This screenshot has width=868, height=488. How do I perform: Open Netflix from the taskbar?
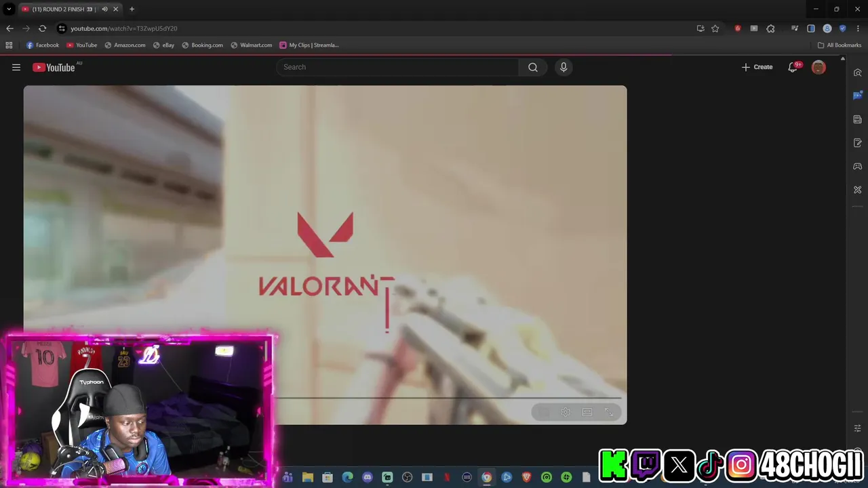pos(447,477)
